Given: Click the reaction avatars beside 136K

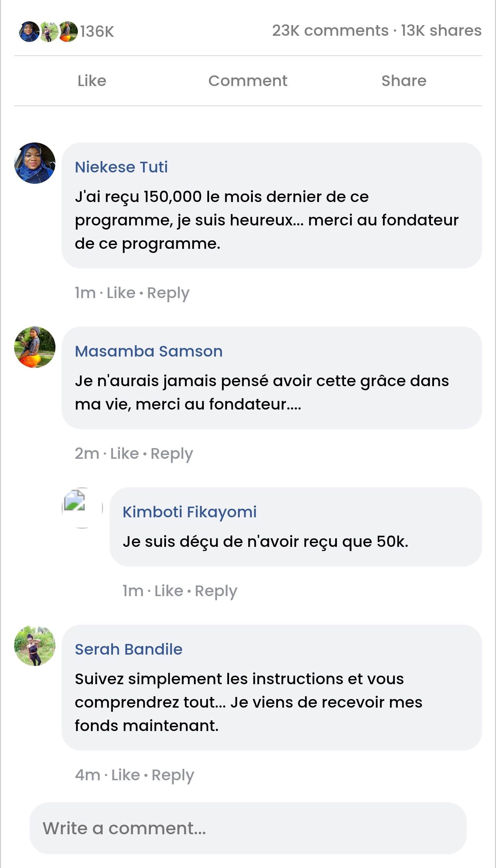Looking at the screenshot, I should (x=48, y=32).
